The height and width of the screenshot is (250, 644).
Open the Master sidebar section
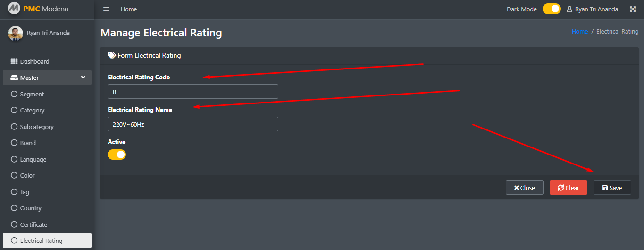(x=47, y=78)
